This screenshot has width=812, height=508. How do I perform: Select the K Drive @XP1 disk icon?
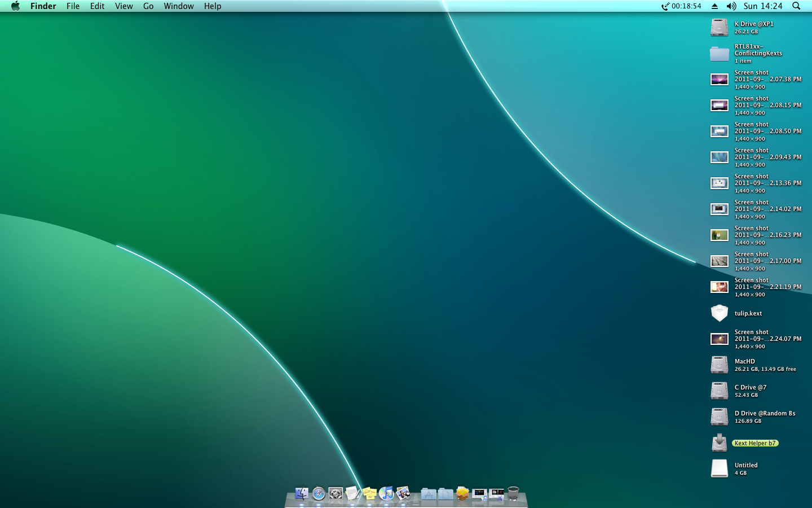click(x=719, y=27)
